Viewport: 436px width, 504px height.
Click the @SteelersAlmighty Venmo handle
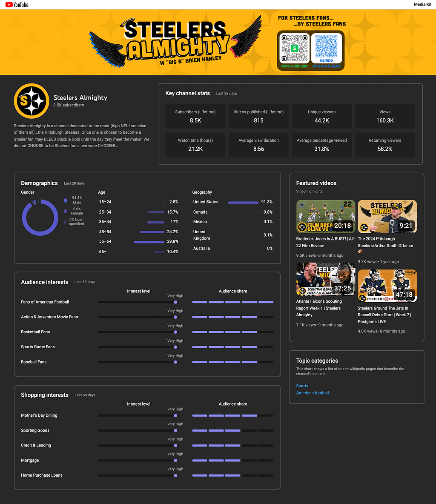326,66
